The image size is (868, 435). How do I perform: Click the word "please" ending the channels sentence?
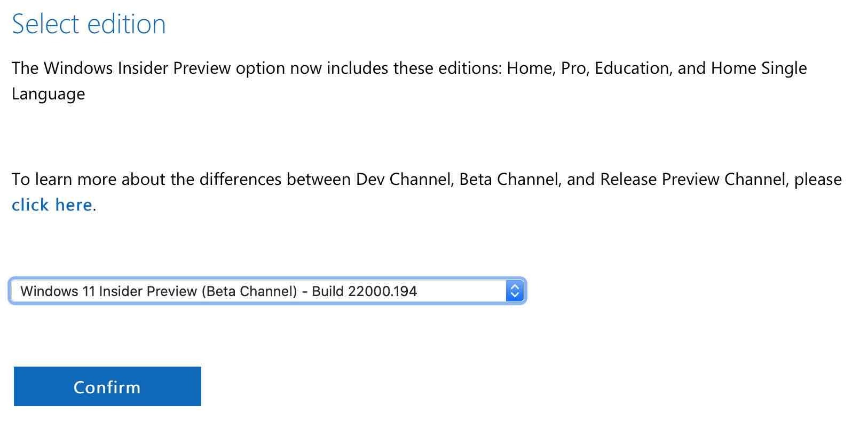(818, 181)
